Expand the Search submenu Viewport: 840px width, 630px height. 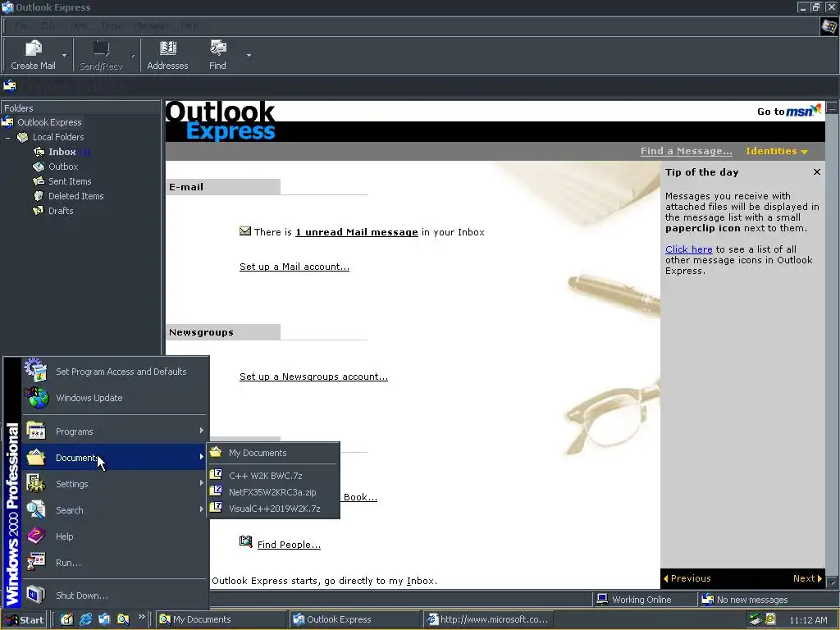tap(115, 510)
